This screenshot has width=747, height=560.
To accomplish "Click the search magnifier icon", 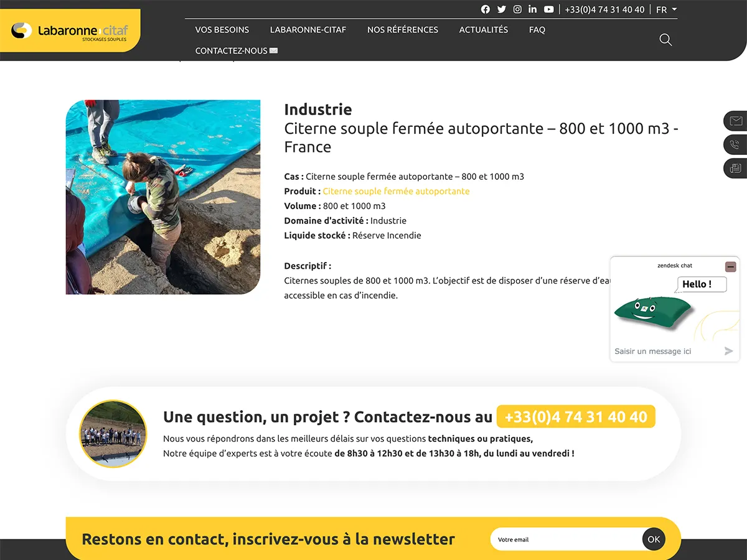I will pos(665,40).
